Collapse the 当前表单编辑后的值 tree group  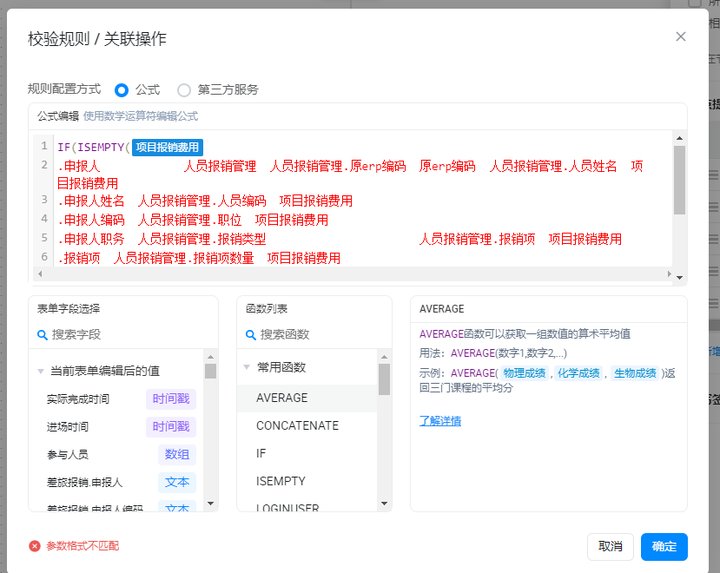(40, 371)
